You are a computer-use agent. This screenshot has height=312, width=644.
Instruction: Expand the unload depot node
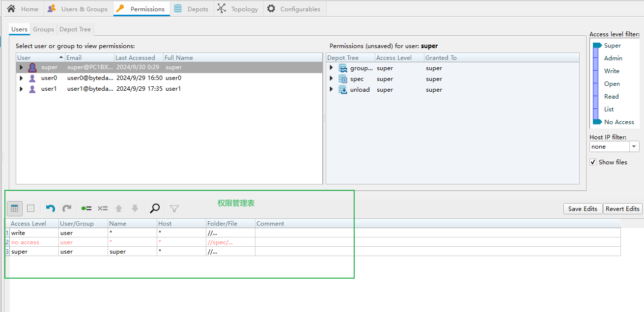coord(332,89)
